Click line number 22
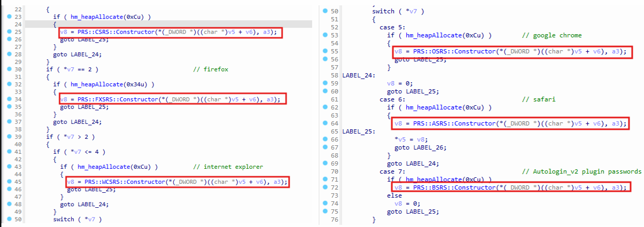Screen dimensions: 644x227 17,10
